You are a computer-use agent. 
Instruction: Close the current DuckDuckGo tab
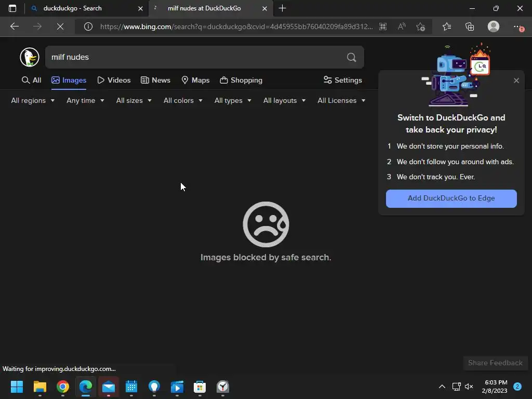264,8
